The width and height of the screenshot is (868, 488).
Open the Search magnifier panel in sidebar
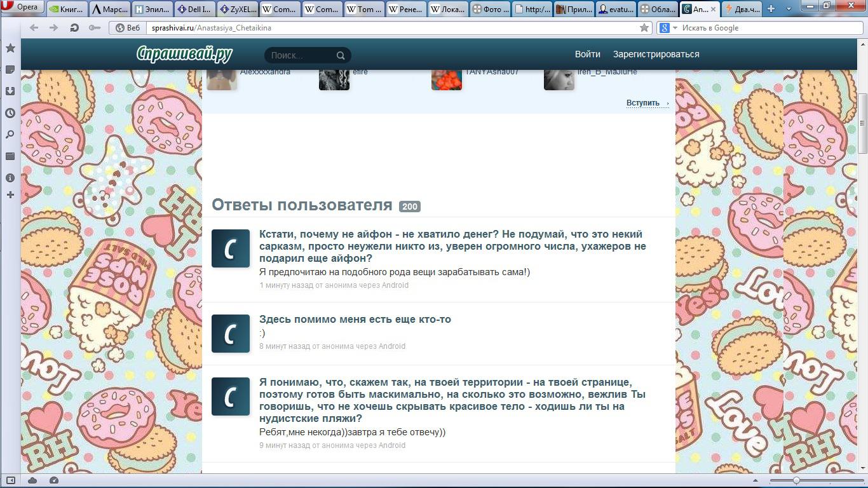(10, 135)
